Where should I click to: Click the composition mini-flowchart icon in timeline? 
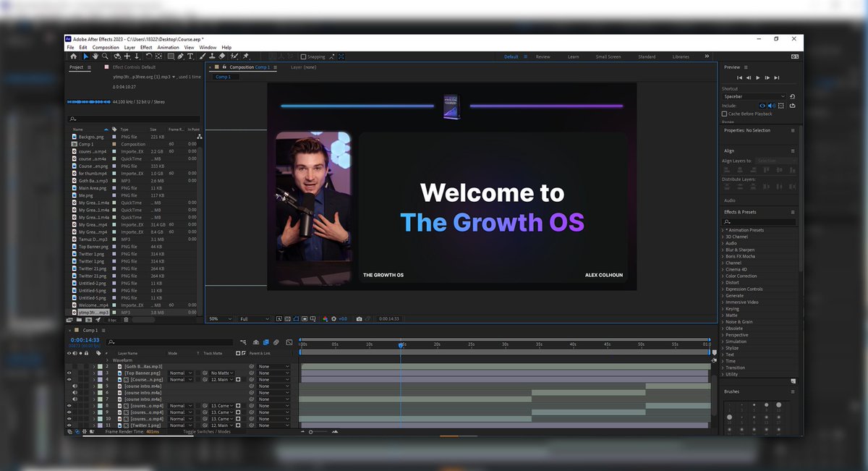(x=243, y=342)
